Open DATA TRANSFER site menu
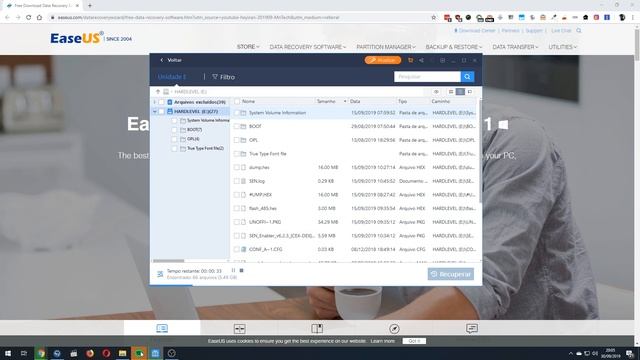The height and width of the screenshot is (360, 640). pos(515,47)
